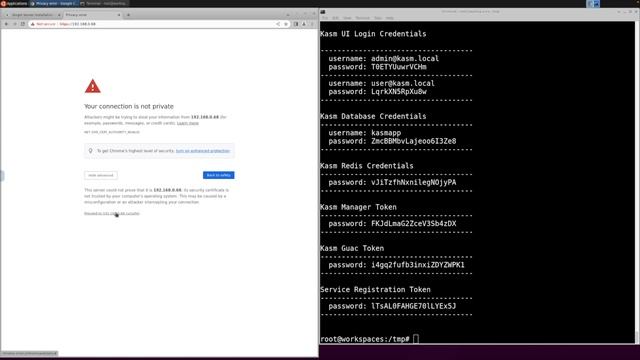640x360 pixels.
Task: Select Chrome Privacy error taskbar entry
Action: (x=54, y=3)
